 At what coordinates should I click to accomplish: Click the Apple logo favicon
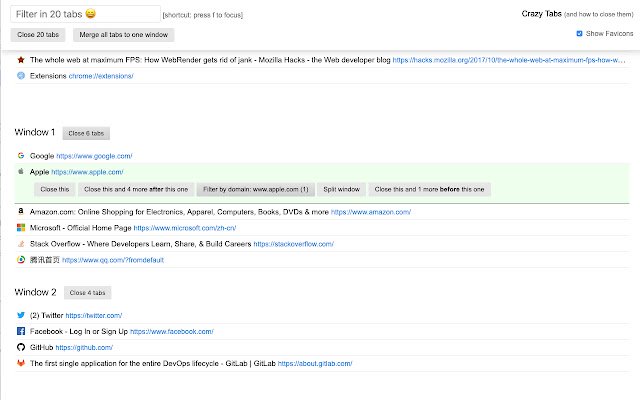point(21,171)
